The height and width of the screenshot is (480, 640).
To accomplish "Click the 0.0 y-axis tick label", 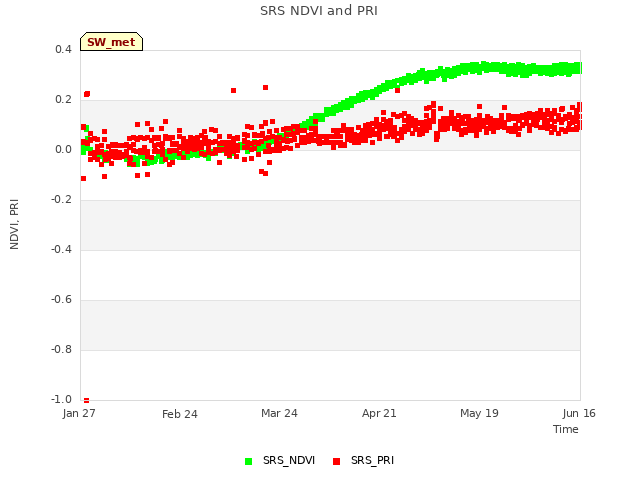I will pyautogui.click(x=63, y=149).
